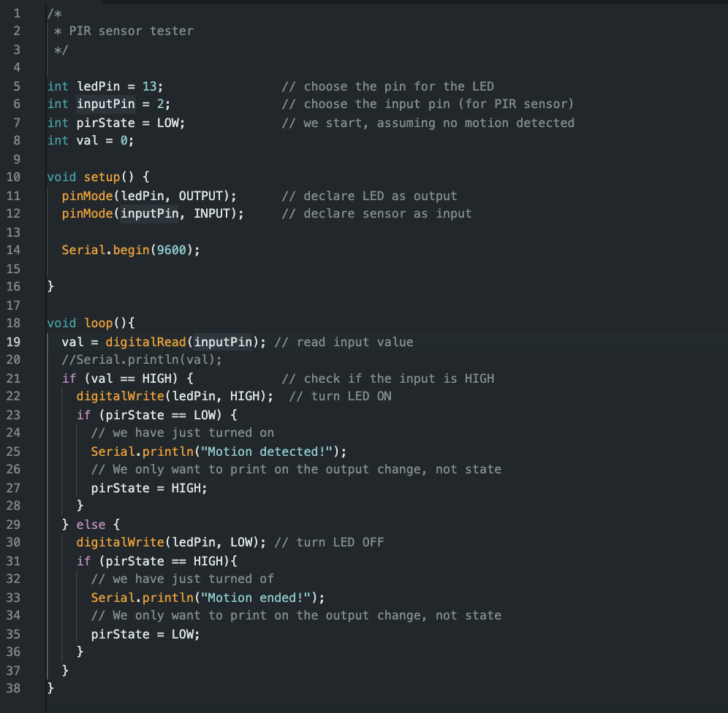Click comment 'turn LED OFF'

click(340, 542)
